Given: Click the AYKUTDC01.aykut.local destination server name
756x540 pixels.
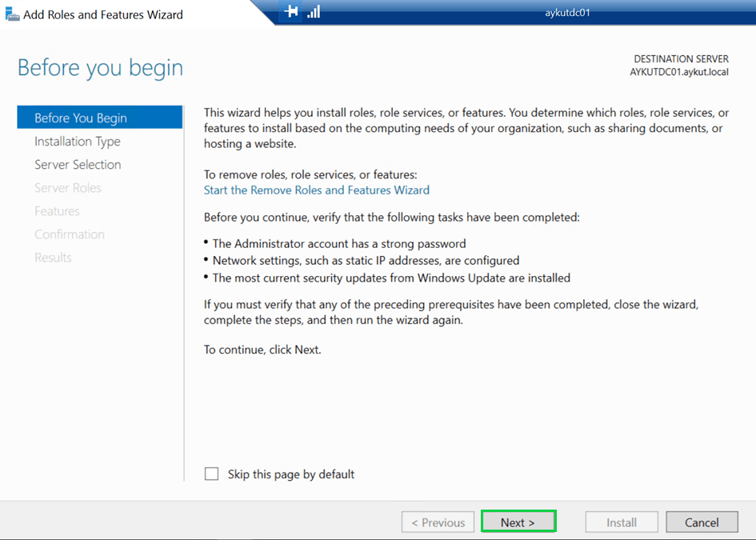Looking at the screenshot, I should click(x=679, y=72).
